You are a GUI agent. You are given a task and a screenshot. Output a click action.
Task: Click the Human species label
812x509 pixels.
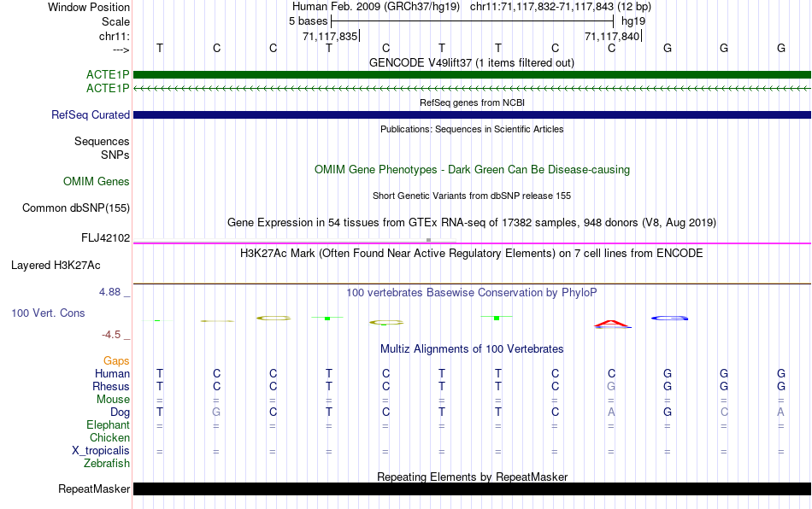pyautogui.click(x=112, y=373)
